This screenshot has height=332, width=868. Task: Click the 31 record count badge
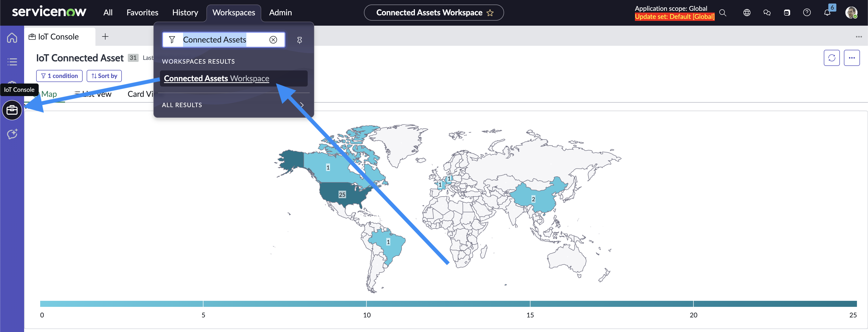pos(133,58)
